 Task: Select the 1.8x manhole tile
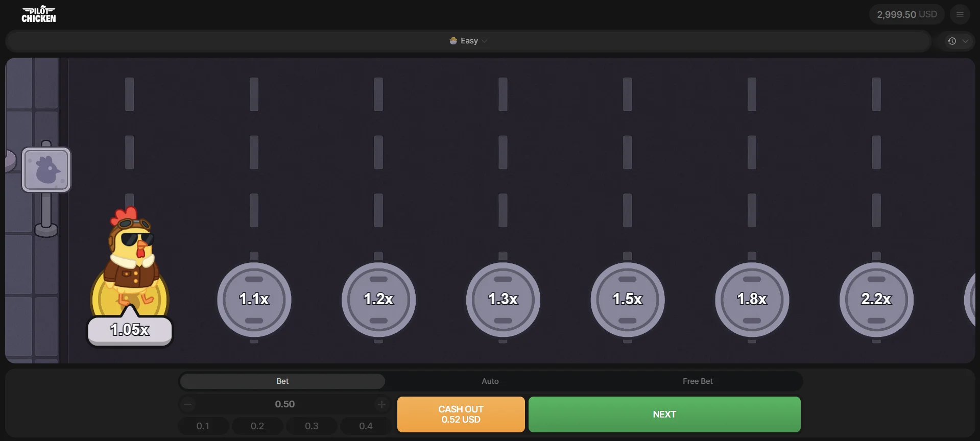(752, 299)
